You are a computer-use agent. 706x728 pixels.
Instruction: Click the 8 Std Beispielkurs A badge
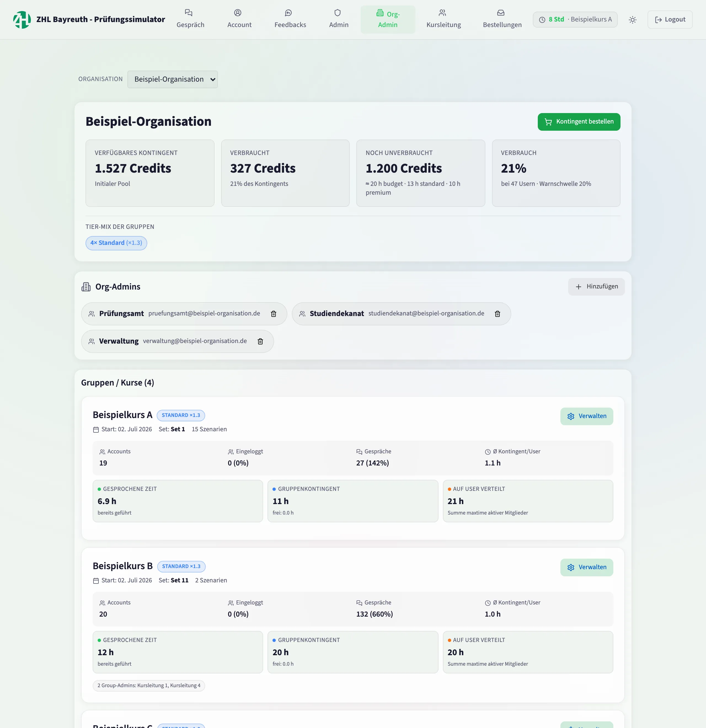pos(575,20)
